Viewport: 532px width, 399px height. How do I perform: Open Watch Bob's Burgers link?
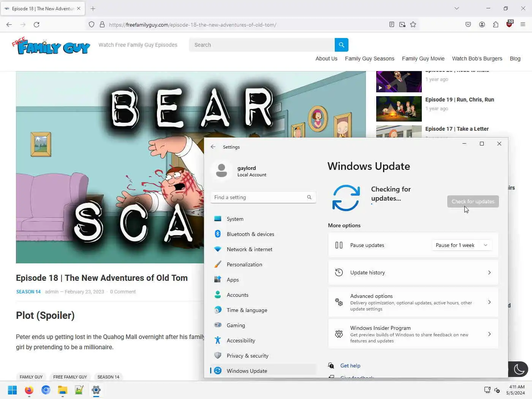(477, 59)
